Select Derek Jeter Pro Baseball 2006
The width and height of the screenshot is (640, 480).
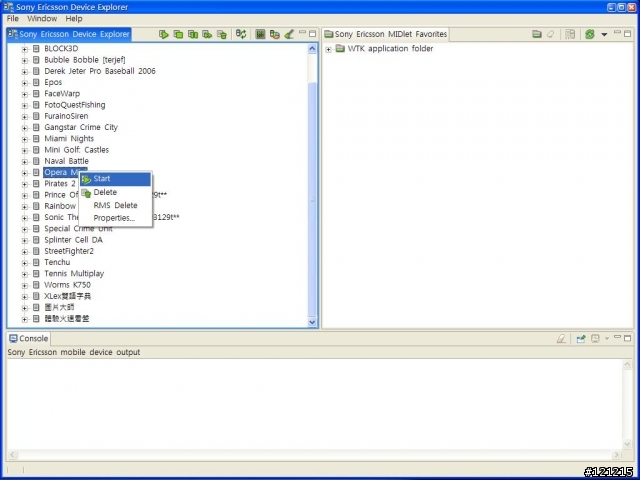click(100, 71)
